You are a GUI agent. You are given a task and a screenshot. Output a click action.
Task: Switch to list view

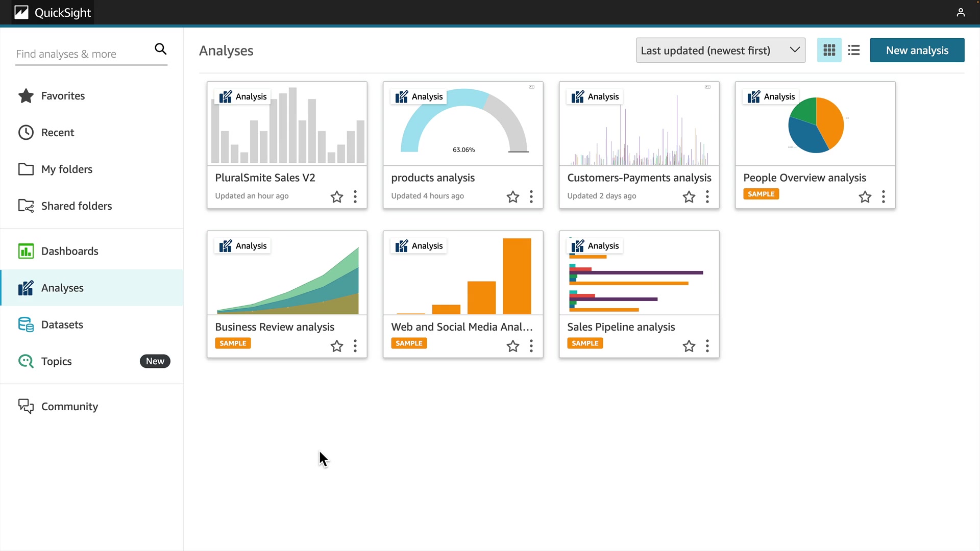pyautogui.click(x=854, y=50)
